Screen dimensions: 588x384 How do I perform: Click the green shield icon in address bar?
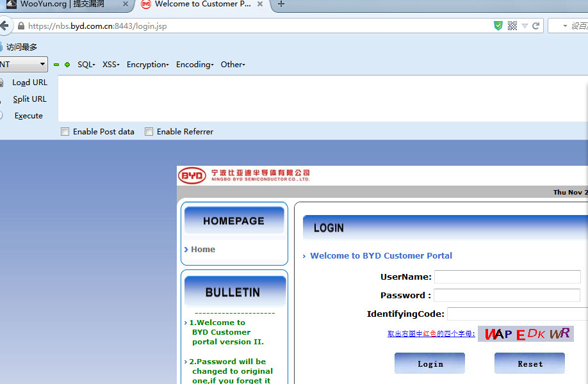(x=498, y=26)
